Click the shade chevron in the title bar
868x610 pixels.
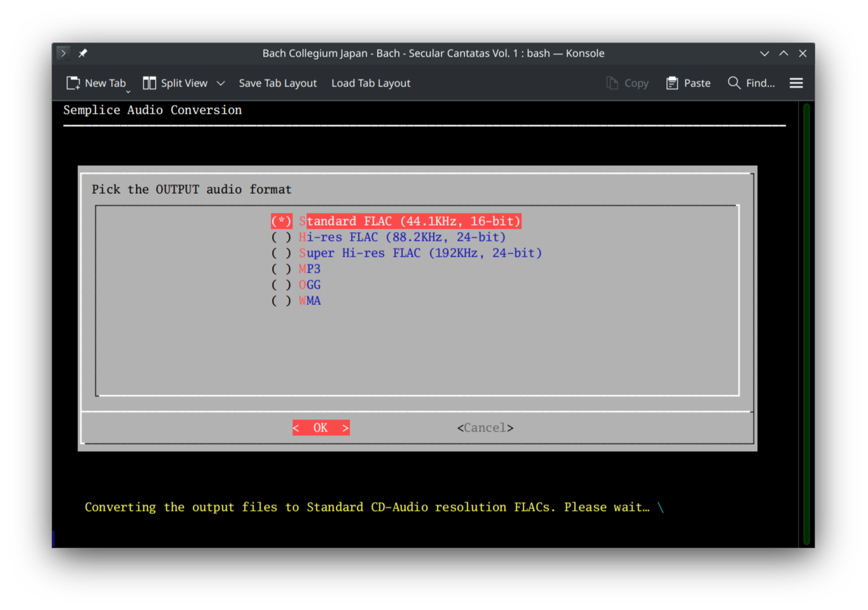click(764, 53)
